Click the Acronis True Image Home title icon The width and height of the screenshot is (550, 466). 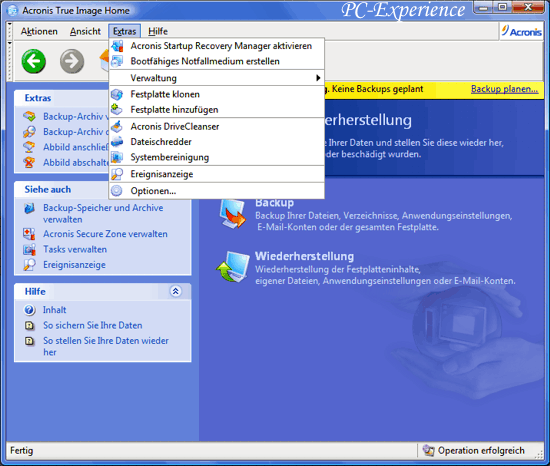point(13,11)
